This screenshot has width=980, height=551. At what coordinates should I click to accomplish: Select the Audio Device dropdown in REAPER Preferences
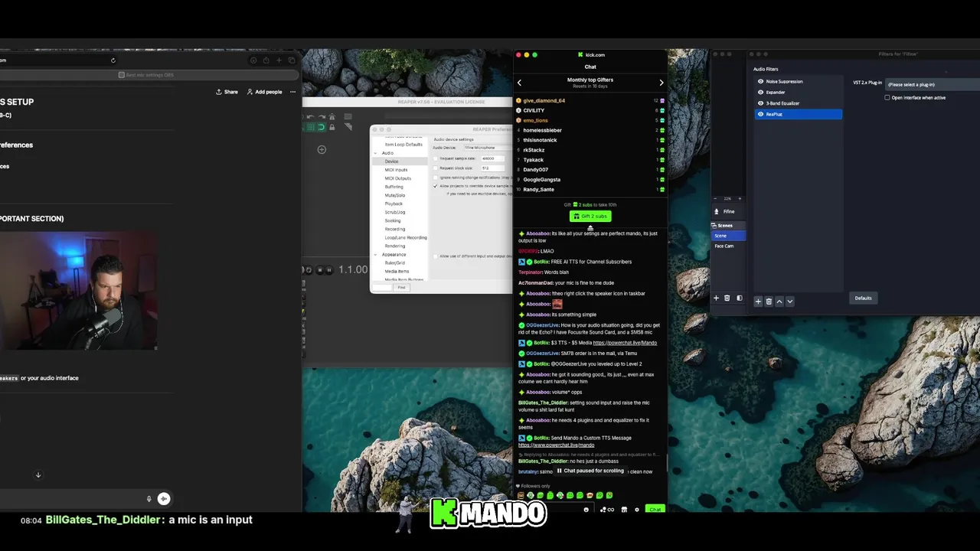[x=488, y=148]
